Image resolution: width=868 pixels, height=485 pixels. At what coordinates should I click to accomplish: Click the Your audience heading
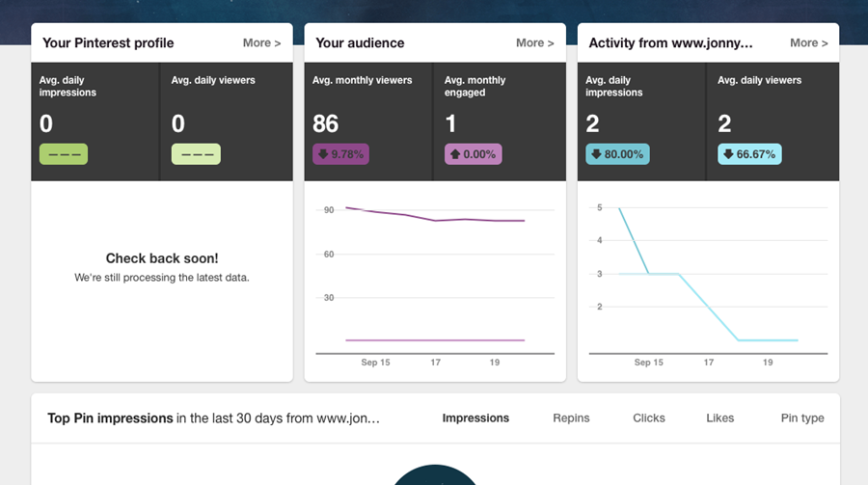(x=360, y=43)
